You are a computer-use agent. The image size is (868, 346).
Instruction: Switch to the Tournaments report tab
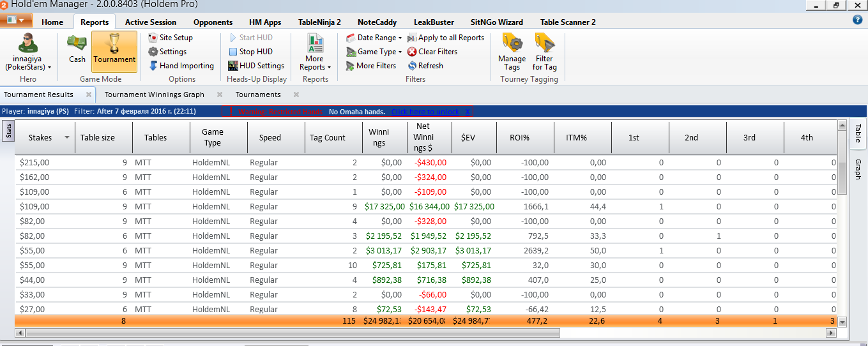point(258,94)
